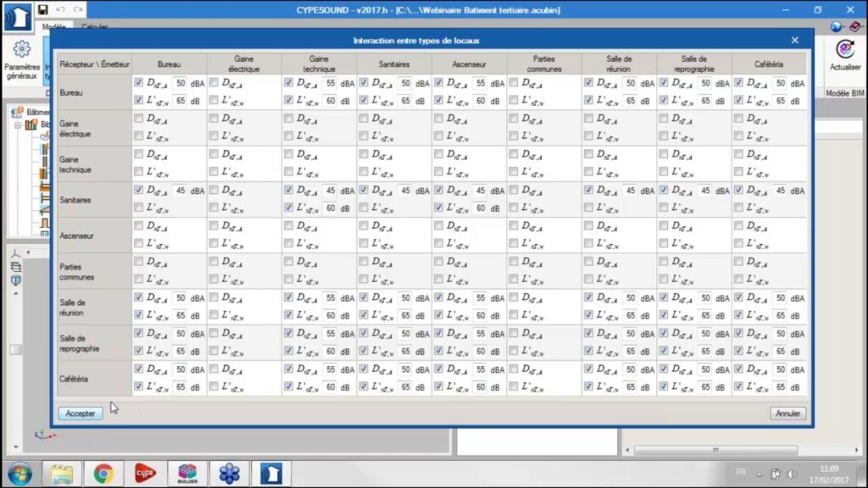The height and width of the screenshot is (488, 868).
Task: Check DnT,A for Bureau receiver, Parties communes emitter
Action: pyautogui.click(x=513, y=83)
